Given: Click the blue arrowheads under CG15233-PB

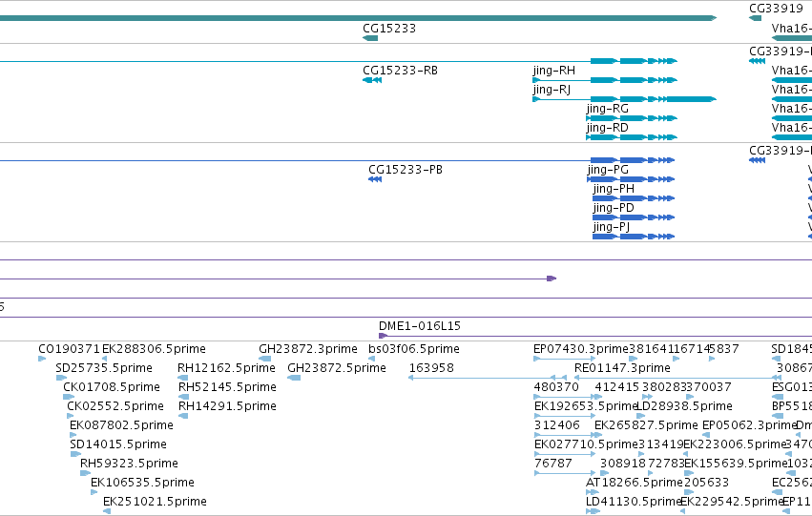Looking at the screenshot, I should (375, 179).
